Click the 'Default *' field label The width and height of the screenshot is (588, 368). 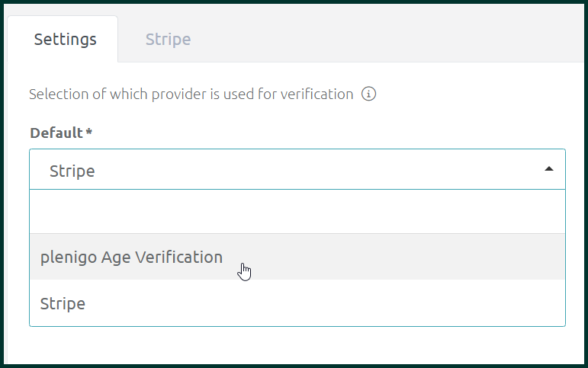tap(61, 133)
